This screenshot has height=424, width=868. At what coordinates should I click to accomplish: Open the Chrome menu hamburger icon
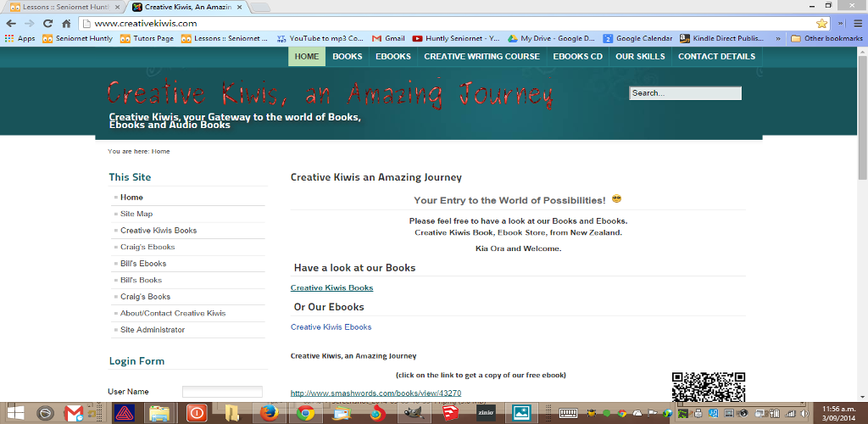[858, 23]
